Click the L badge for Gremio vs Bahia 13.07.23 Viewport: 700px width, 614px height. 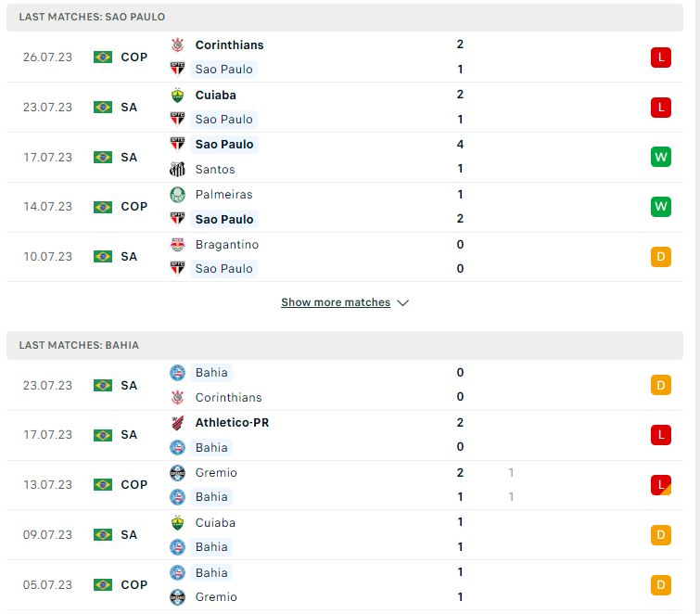click(661, 485)
